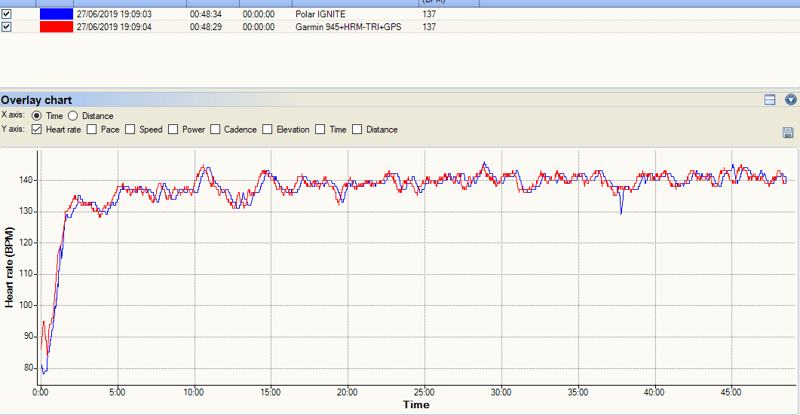Click the 25:00 tick on the time axis

pos(424,393)
